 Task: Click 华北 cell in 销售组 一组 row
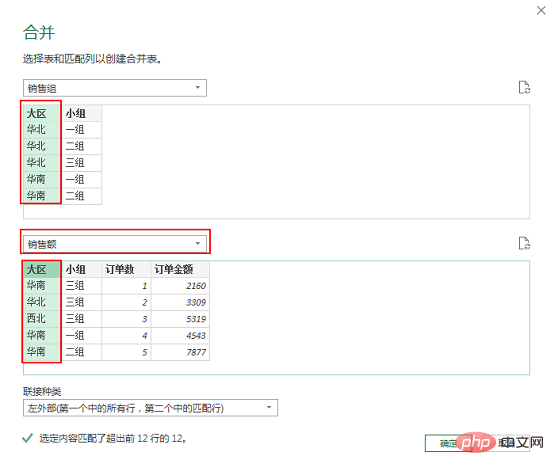point(41,130)
